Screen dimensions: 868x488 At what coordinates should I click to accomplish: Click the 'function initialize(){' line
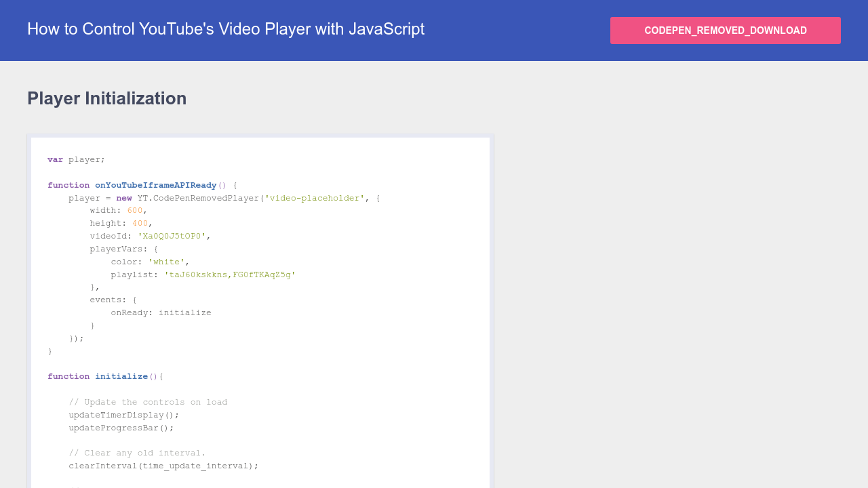tap(106, 376)
